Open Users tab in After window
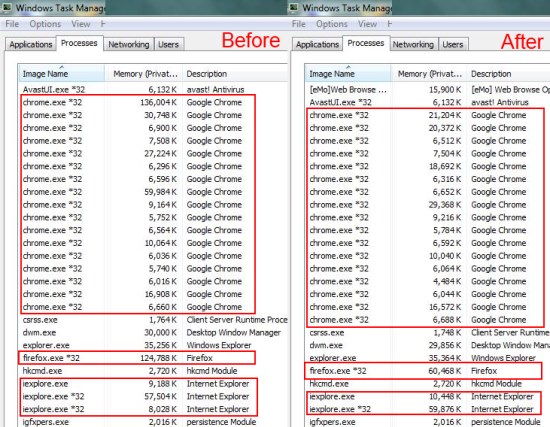Screen dimensions: 550x427 tap(453, 44)
